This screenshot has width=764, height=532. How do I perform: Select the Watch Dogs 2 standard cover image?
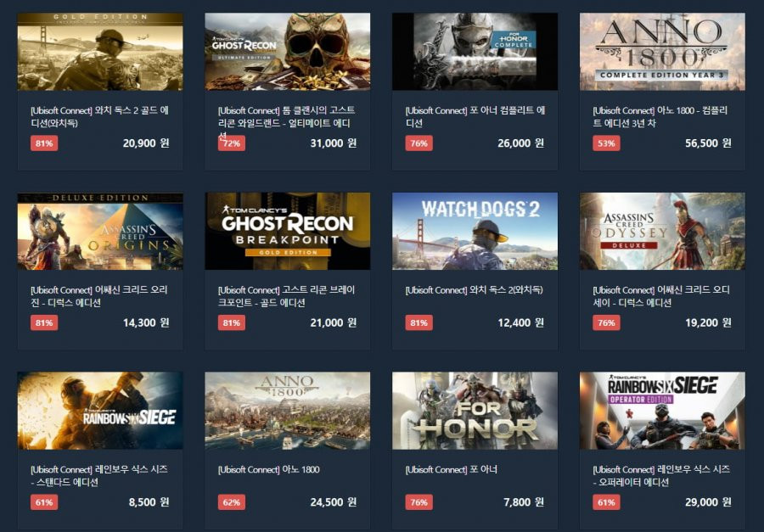coord(475,232)
